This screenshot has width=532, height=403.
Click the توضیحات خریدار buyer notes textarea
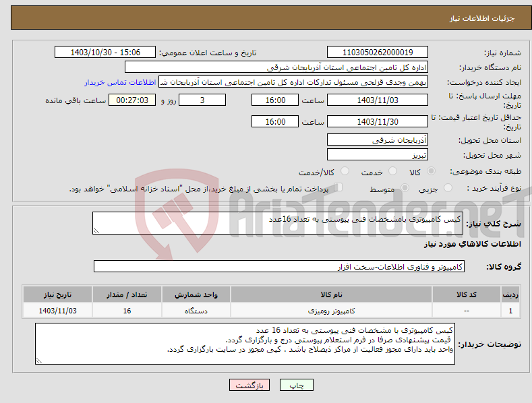[x=245, y=344]
